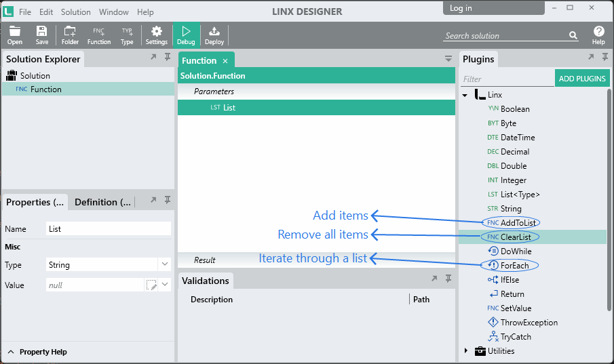Pin the Solution Explorer panel
Screen dimensions: 614x364
pyautogui.click(x=167, y=57)
